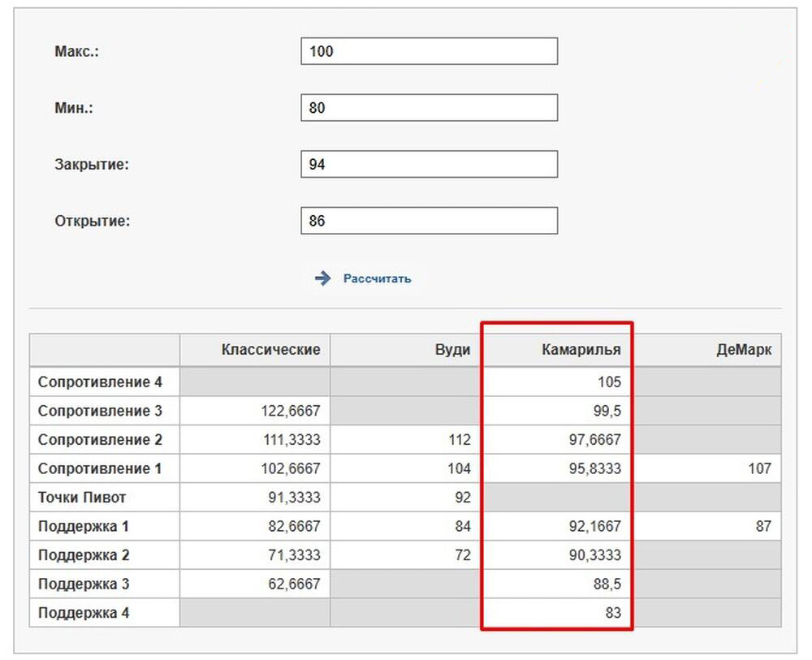Viewport: 812px width, 660px height.
Task: Focus the Макс. input field
Action: (430, 51)
